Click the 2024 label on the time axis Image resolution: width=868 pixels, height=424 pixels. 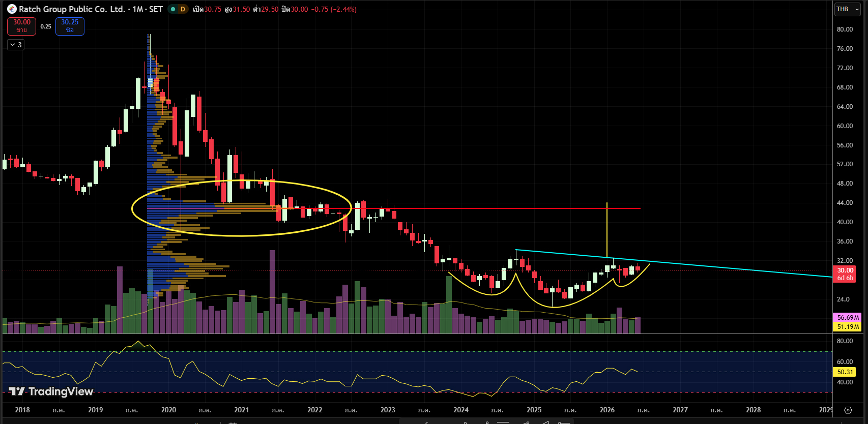click(x=461, y=410)
